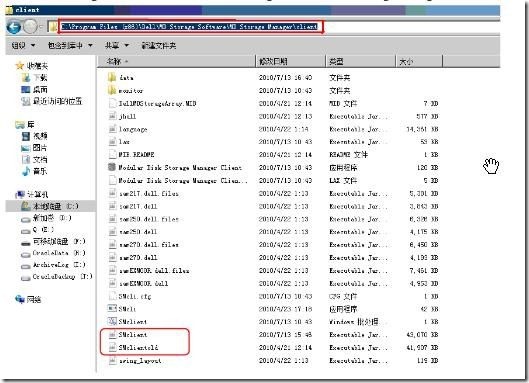Select the samEXMOOR.dell.files jar icon
Viewport: 529px width, 383px height.
(112, 270)
